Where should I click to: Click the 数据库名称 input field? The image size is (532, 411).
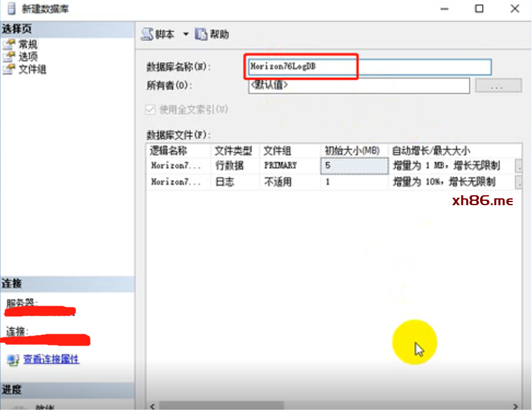tap(368, 67)
